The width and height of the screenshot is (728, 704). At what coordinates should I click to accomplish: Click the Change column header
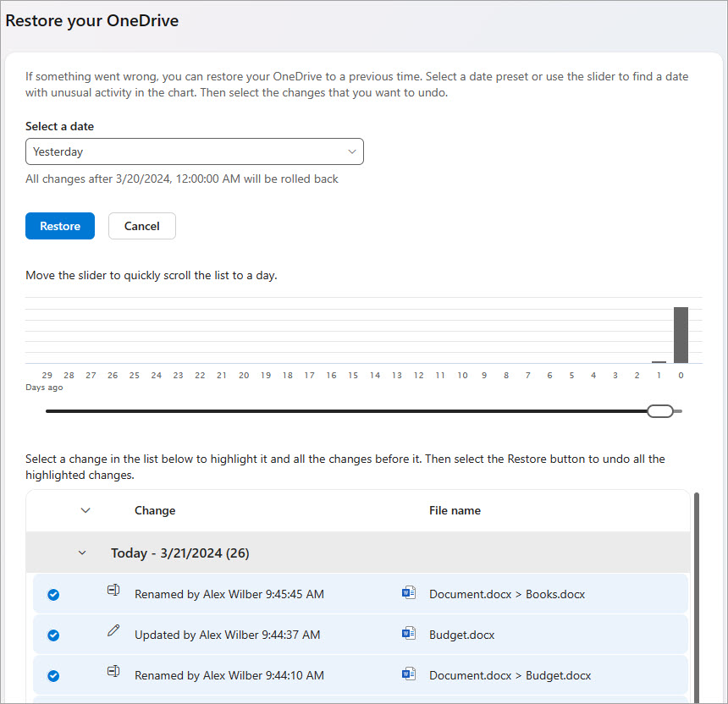[155, 510]
